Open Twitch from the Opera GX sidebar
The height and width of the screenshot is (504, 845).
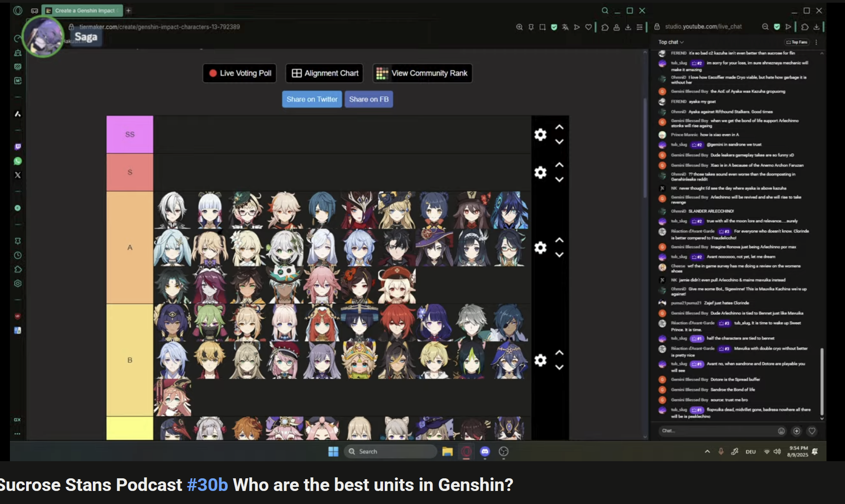18,147
